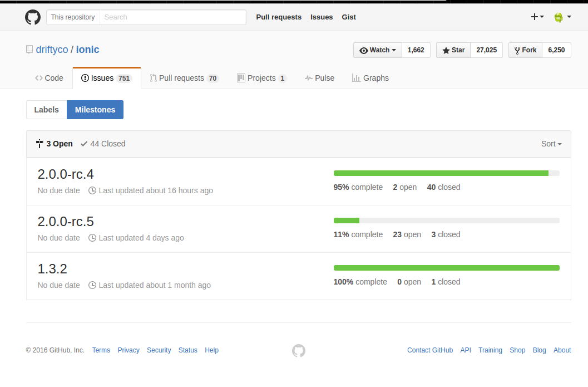Viewport: 588px width, 387px height.
Task: Click the Milestones button
Action: pyautogui.click(x=95, y=110)
